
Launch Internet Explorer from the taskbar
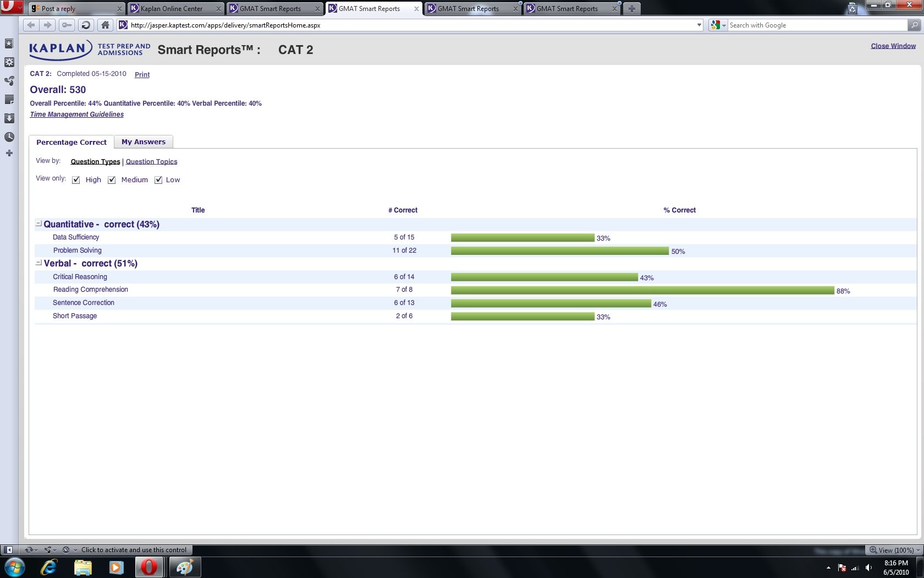[x=49, y=567]
